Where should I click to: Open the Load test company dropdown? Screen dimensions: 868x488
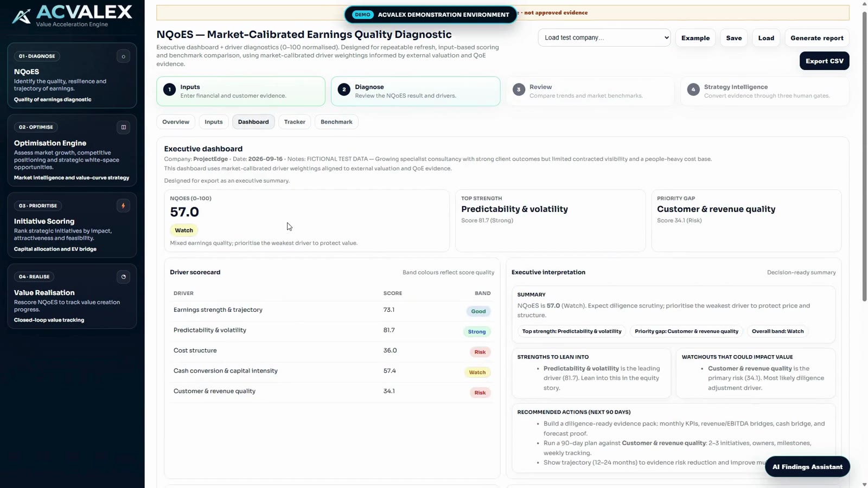(x=604, y=38)
